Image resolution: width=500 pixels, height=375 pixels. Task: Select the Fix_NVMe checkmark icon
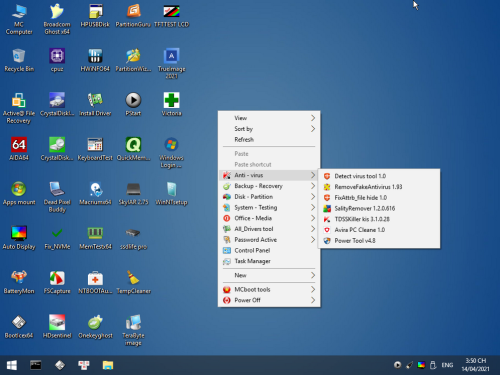[x=57, y=238]
